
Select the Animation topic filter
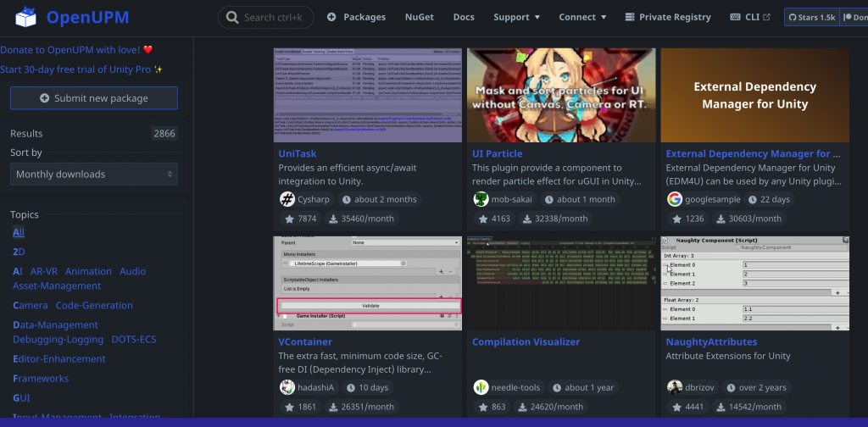click(x=88, y=272)
